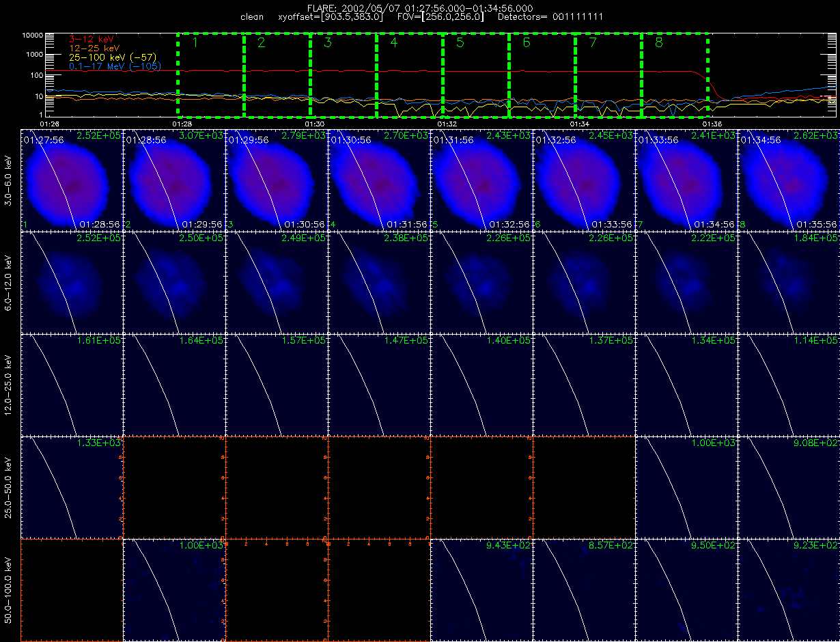Open the 6-12 keV image with peak 2.49E+05
This screenshot has height=642, width=840.
point(277,282)
